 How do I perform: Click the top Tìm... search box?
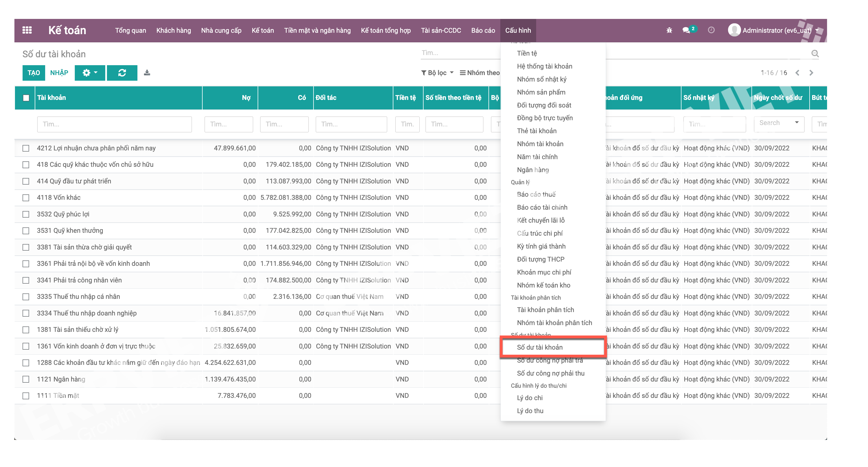460,53
